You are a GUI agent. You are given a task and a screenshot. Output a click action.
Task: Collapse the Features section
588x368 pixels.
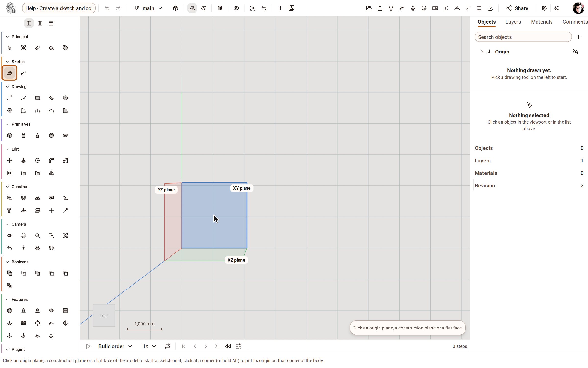click(7, 299)
